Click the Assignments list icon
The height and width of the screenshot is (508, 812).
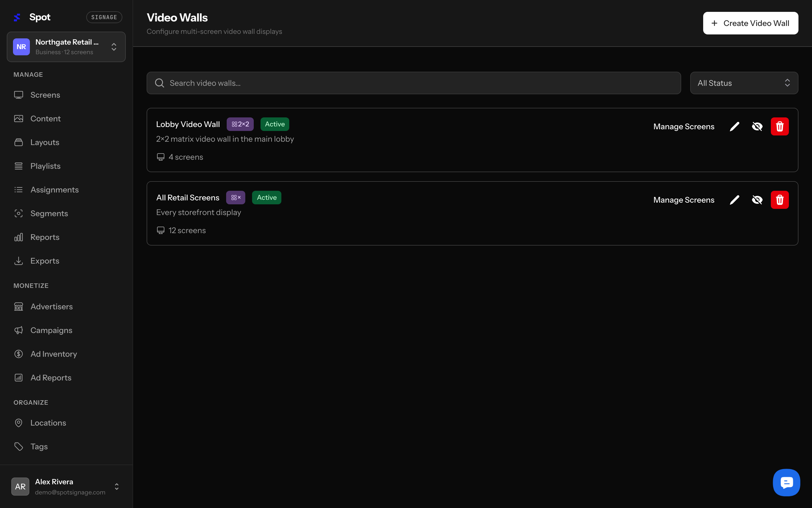point(18,190)
